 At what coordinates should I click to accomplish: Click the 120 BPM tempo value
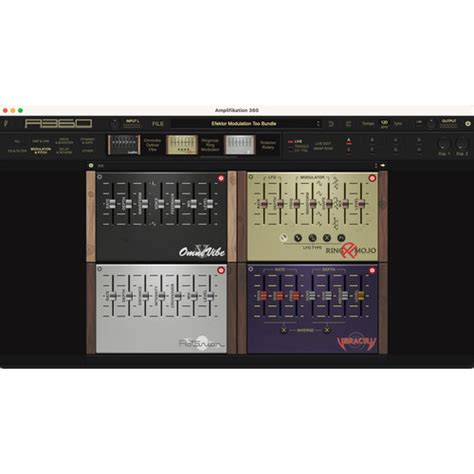[384, 124]
